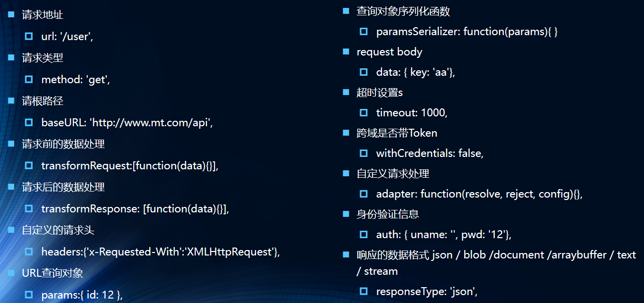This screenshot has width=644, height=303.
Task: Click the params:{ id: 12 } line
Action: [x=82, y=295]
